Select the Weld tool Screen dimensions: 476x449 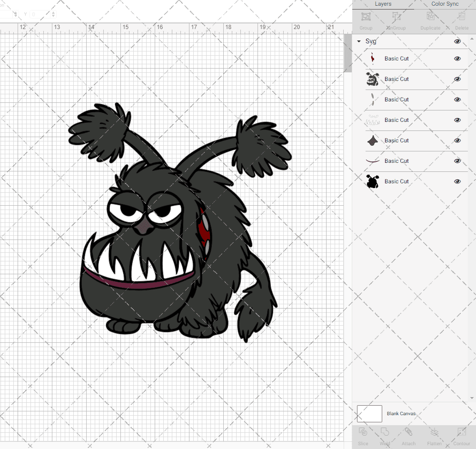[x=385, y=435]
